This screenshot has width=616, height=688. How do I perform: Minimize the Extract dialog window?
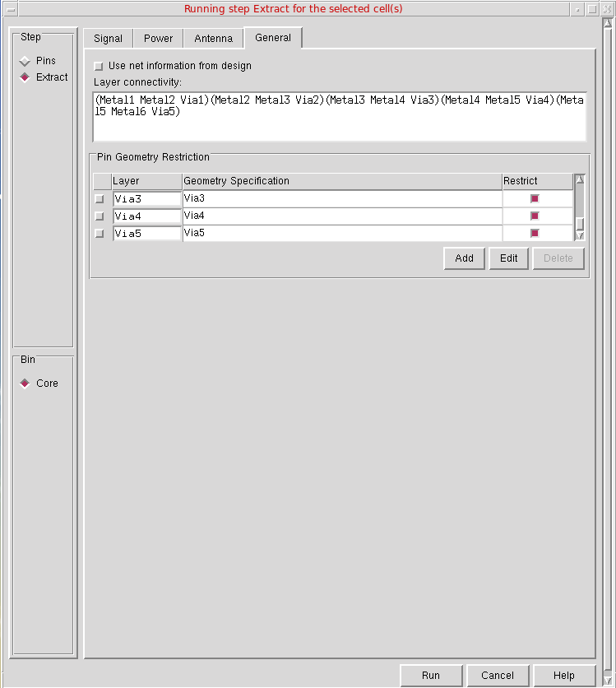coord(577,9)
